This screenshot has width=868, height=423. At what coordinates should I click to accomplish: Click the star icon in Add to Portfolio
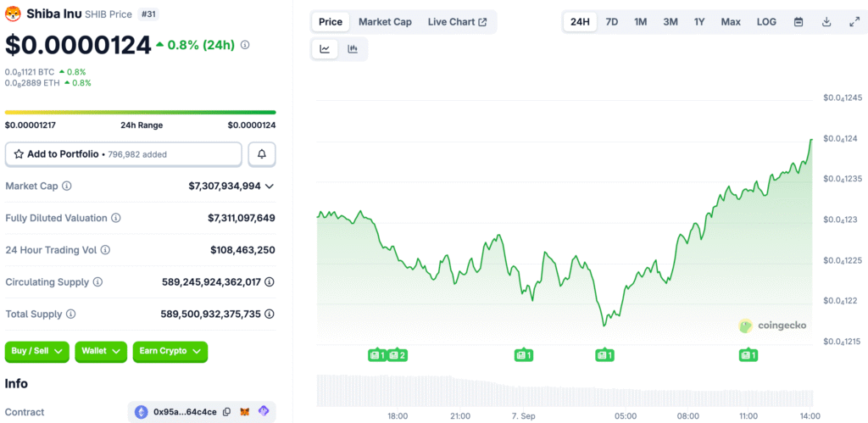click(x=19, y=154)
